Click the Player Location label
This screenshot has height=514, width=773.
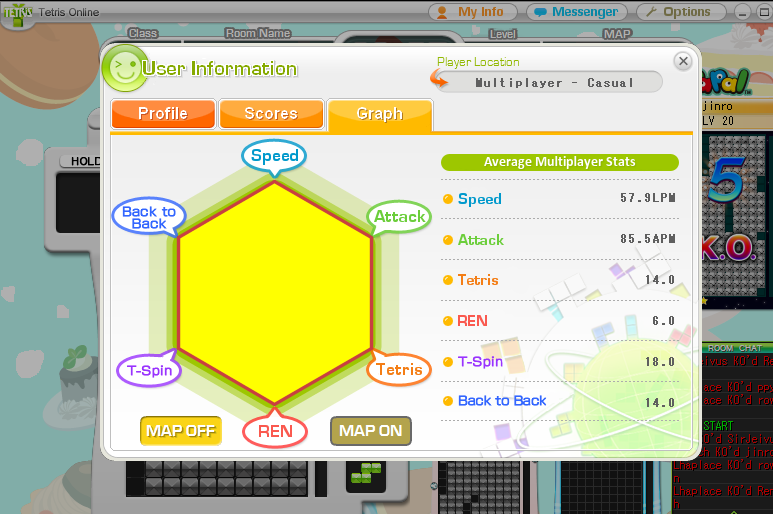coord(478,62)
